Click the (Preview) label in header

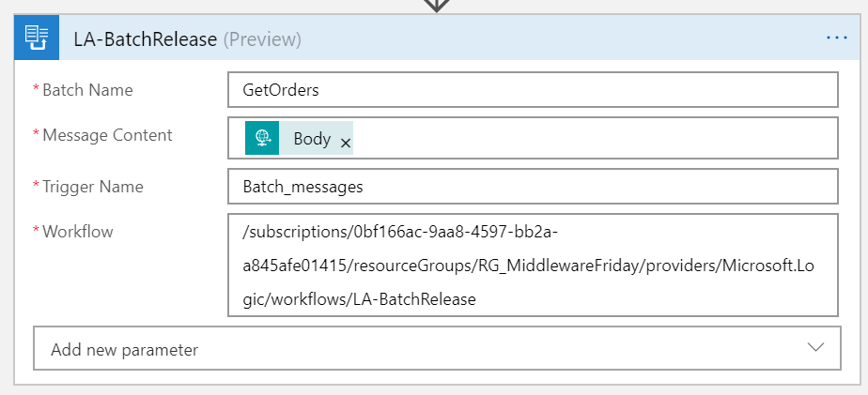(262, 39)
